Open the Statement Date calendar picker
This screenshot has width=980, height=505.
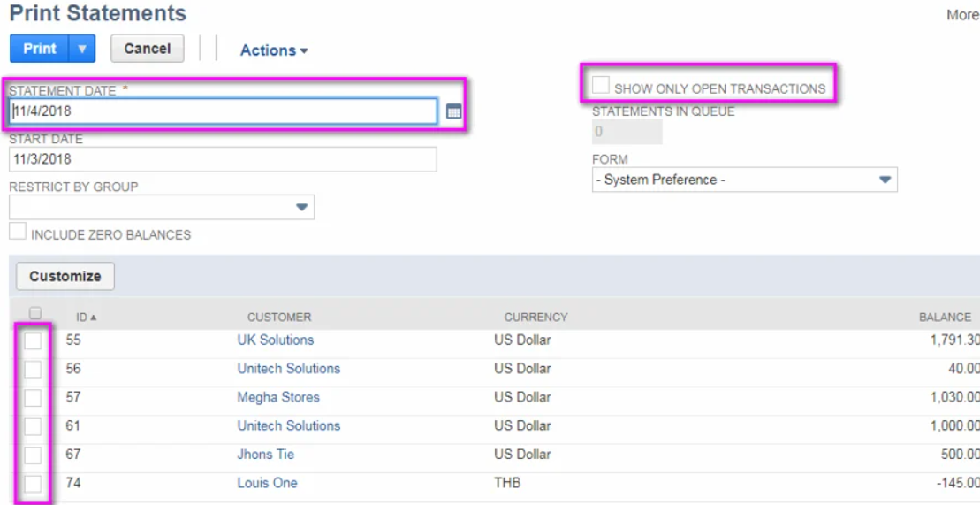(453, 112)
